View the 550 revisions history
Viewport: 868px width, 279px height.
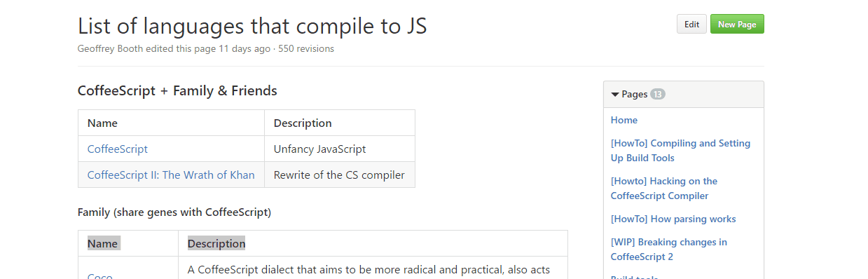(x=306, y=49)
